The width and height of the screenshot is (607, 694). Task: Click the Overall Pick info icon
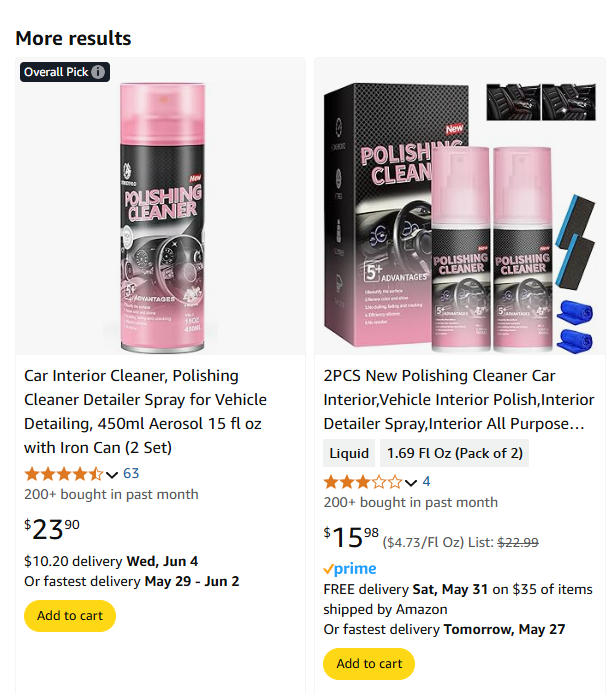pos(98,72)
